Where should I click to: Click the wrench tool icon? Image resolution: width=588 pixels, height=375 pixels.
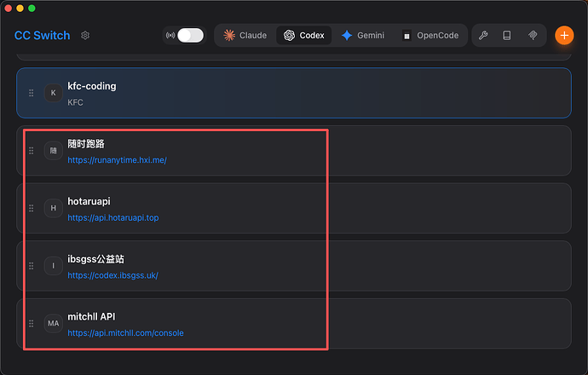pos(483,36)
